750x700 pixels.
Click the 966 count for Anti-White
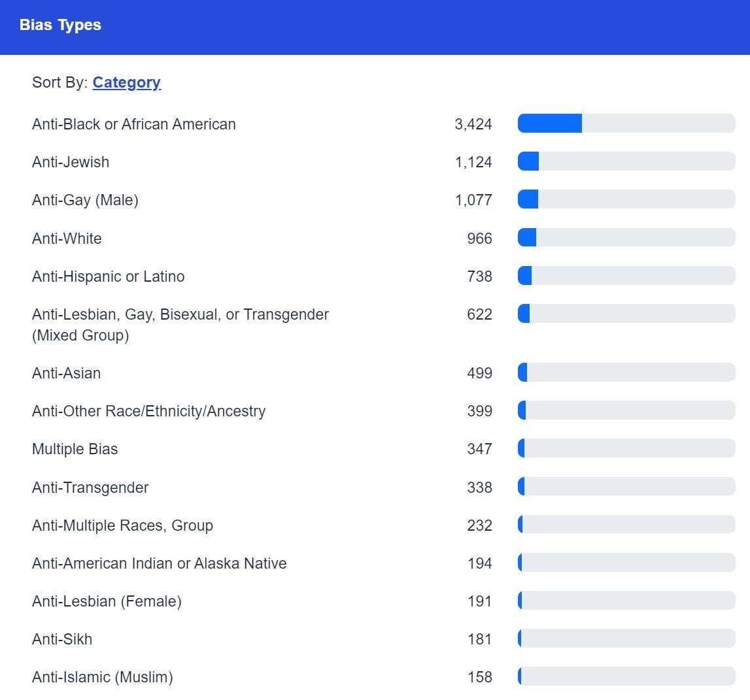tap(479, 239)
